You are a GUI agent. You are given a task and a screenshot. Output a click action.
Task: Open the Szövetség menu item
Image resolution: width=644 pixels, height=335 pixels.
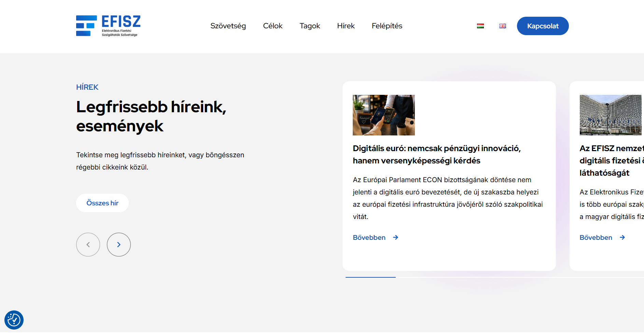(228, 26)
